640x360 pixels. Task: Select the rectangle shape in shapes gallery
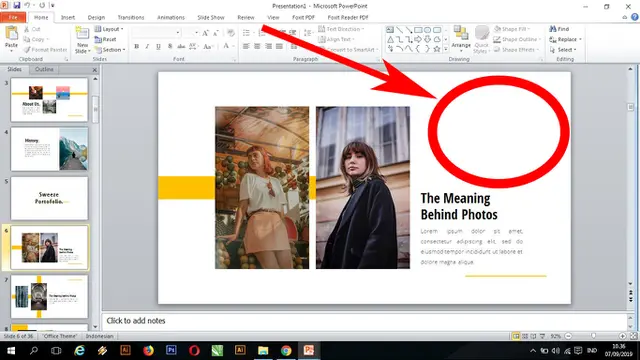coord(418,30)
